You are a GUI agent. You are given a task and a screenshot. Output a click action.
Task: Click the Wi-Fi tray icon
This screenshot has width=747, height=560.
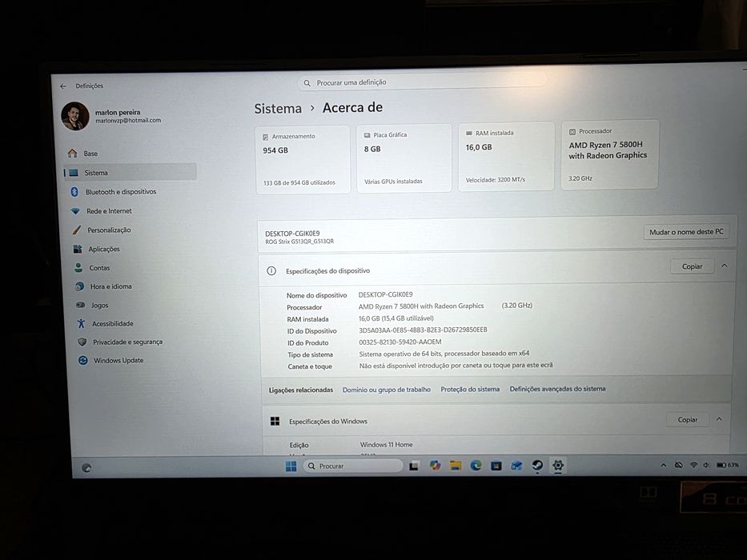pos(693,465)
